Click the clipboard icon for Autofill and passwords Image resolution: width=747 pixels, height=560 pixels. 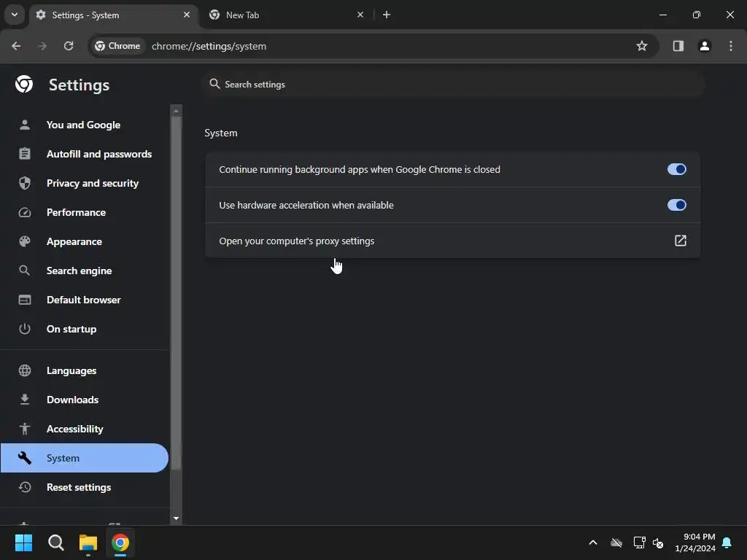25,154
